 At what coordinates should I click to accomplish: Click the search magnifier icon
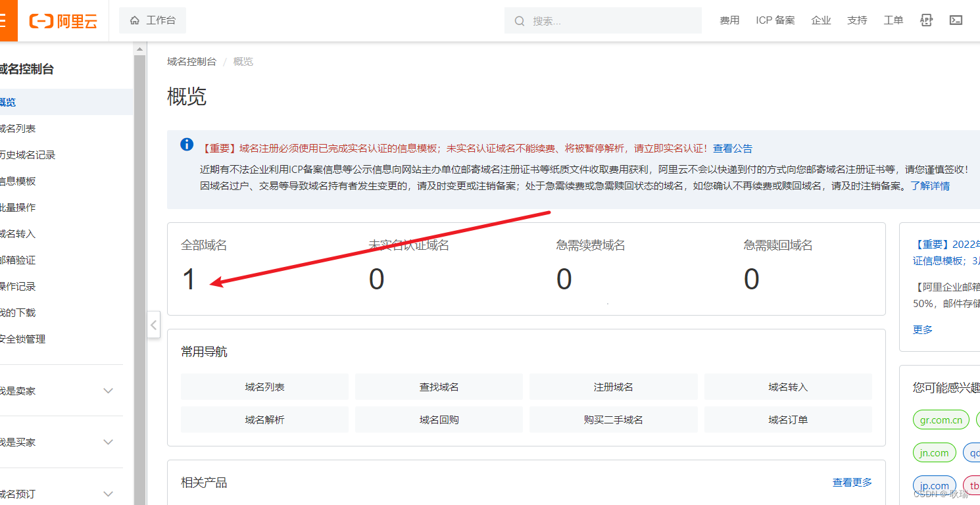point(520,20)
